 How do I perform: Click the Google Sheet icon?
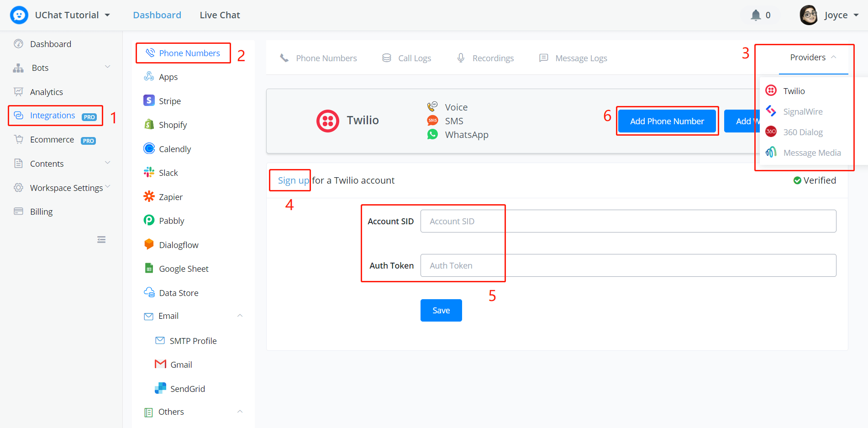tap(149, 268)
